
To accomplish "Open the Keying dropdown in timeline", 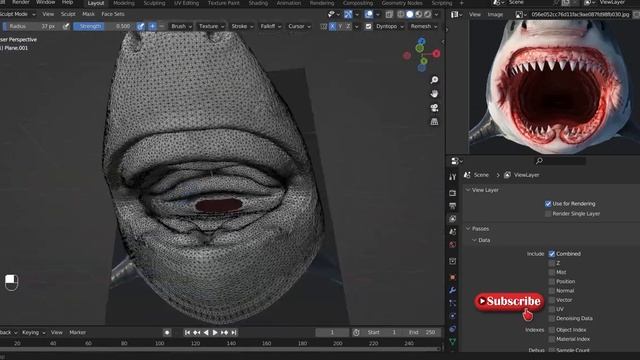I will coord(33,333).
